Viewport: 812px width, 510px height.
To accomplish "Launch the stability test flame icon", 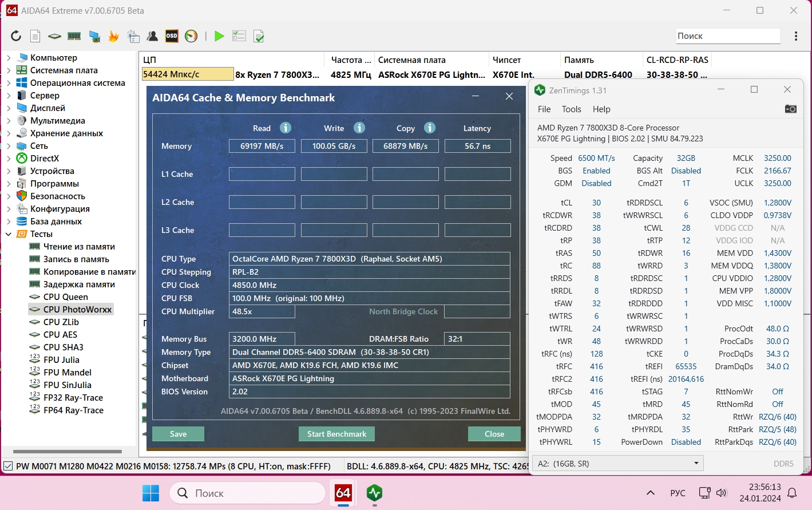I will (x=113, y=36).
